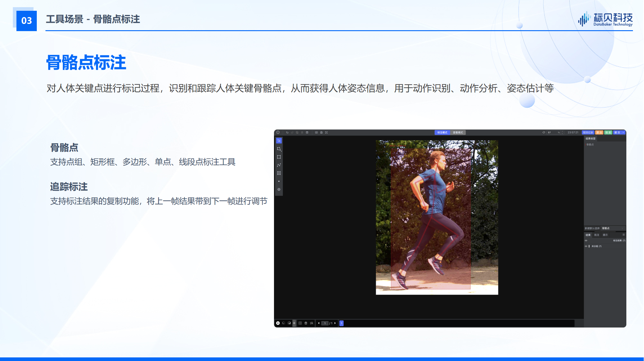
Task: Select the point group grid tool
Action: pyautogui.click(x=279, y=173)
